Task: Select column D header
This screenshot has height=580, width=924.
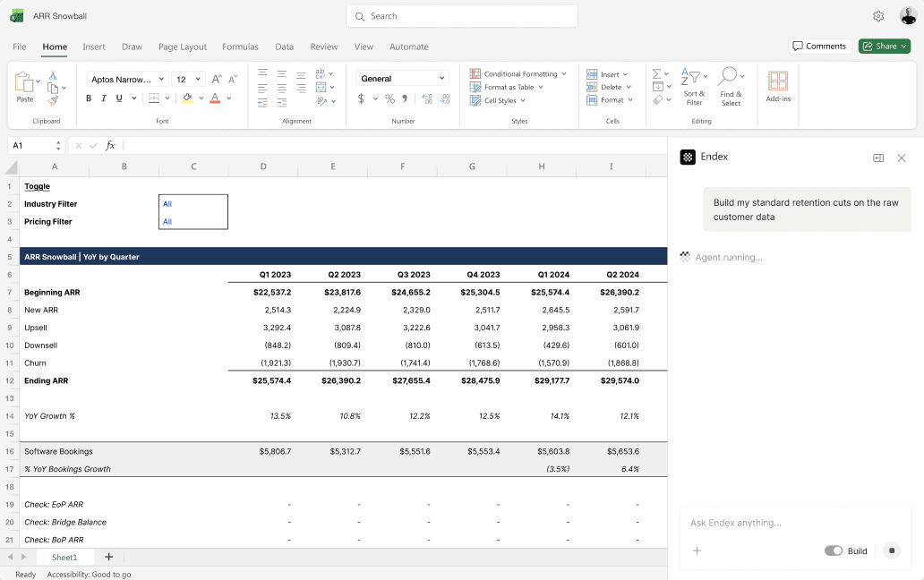Action: click(x=263, y=166)
